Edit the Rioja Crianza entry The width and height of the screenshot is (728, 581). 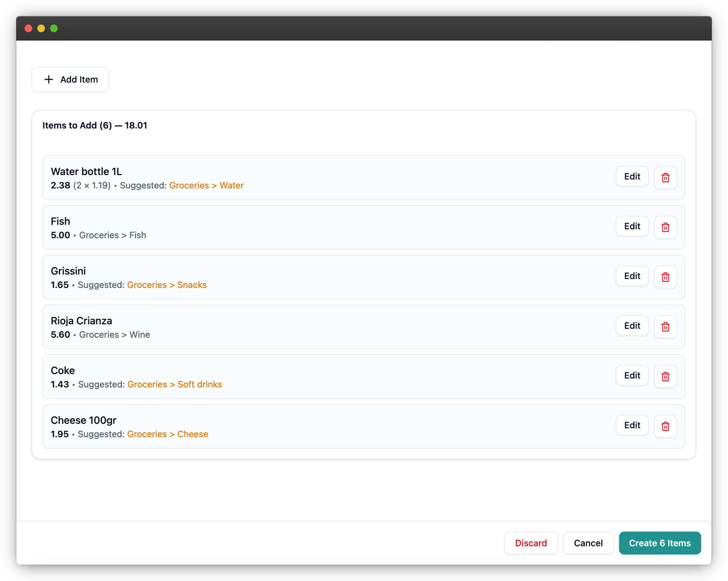coord(632,325)
